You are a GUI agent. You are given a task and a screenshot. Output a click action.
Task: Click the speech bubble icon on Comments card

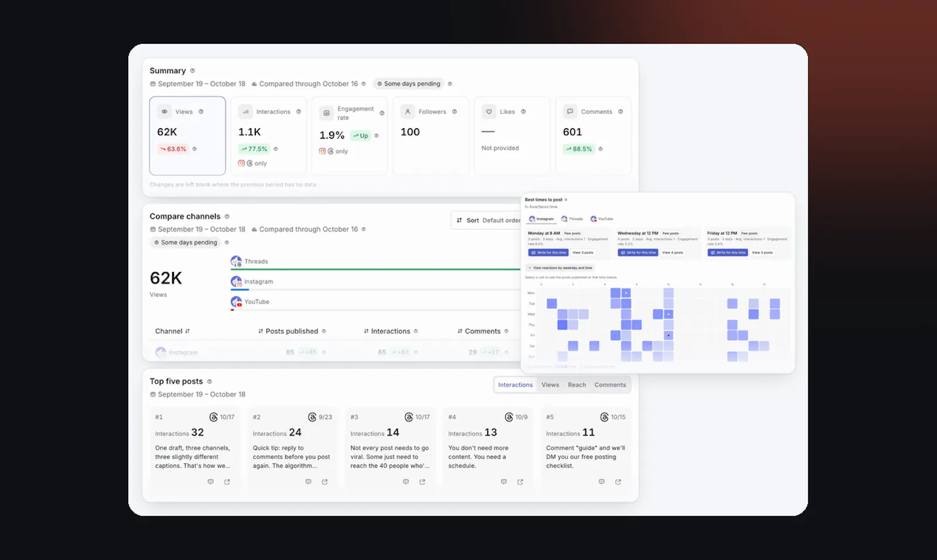(x=570, y=112)
